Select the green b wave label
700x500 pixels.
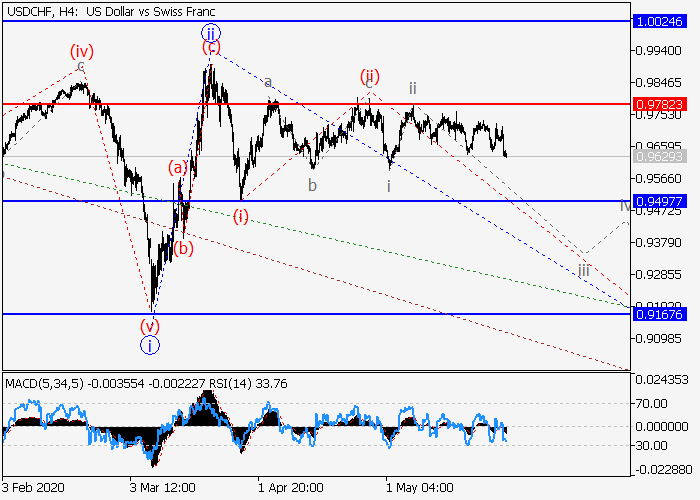pyautogui.click(x=313, y=186)
